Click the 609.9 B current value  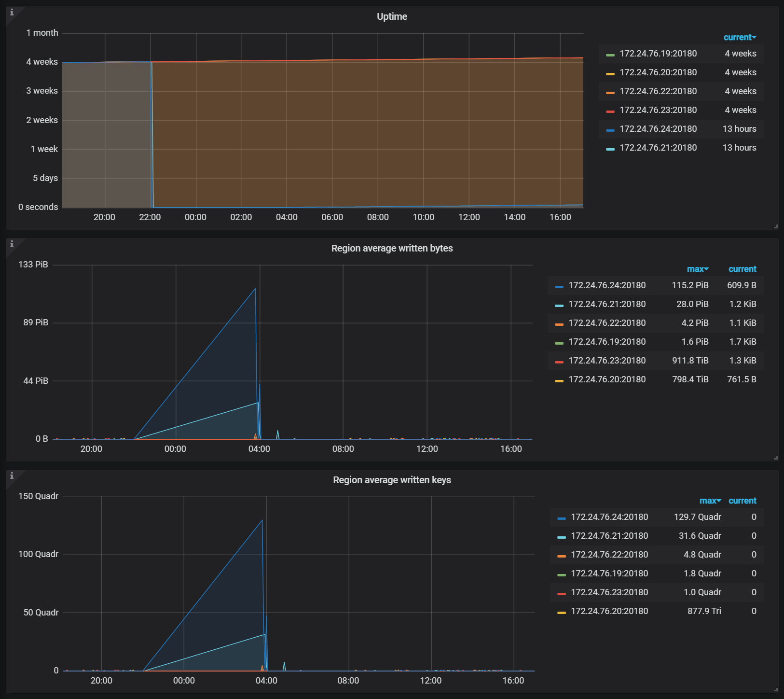[x=742, y=285]
